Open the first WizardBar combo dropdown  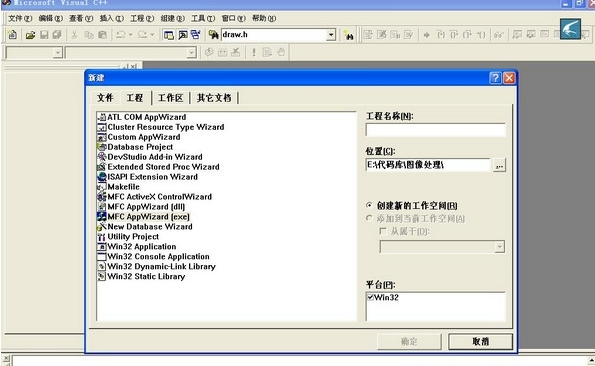pos(58,52)
